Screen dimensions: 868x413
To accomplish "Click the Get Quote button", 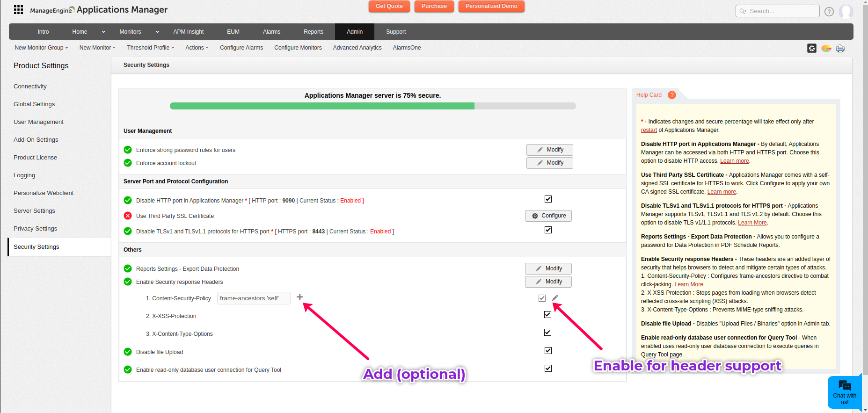I will click(x=389, y=6).
